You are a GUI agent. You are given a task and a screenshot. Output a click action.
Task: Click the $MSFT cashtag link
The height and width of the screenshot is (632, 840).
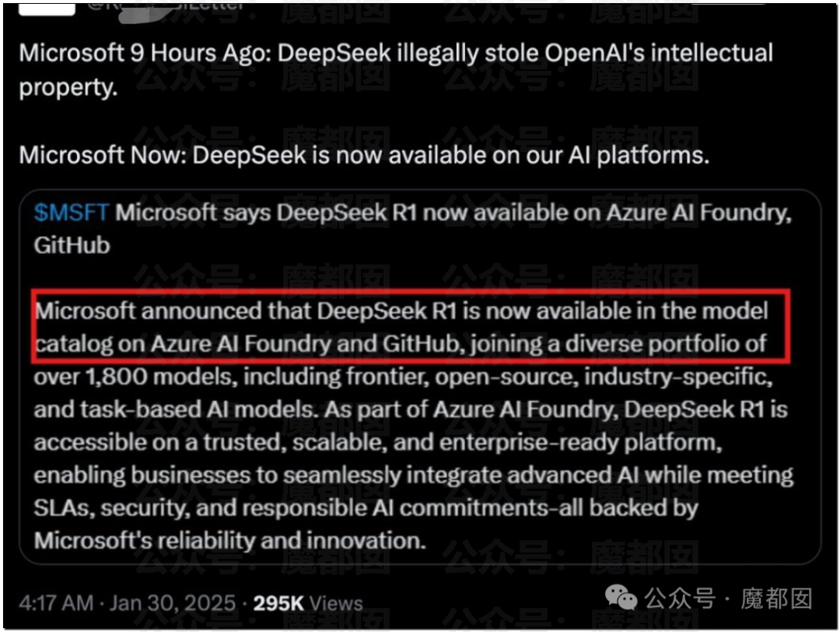(72, 212)
